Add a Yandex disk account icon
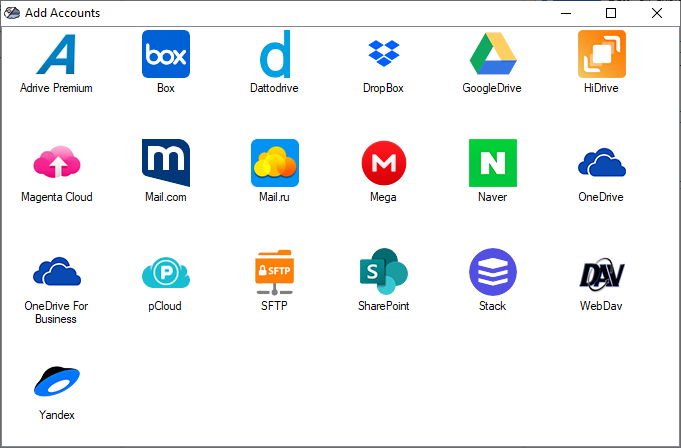681x448 pixels. pyautogui.click(x=57, y=381)
